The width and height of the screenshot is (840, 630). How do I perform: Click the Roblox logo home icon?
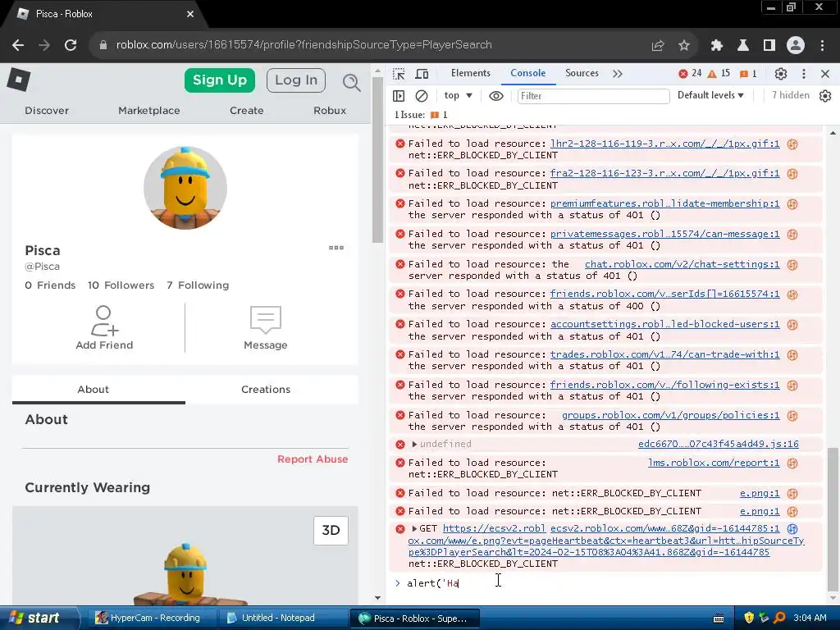tap(19, 80)
